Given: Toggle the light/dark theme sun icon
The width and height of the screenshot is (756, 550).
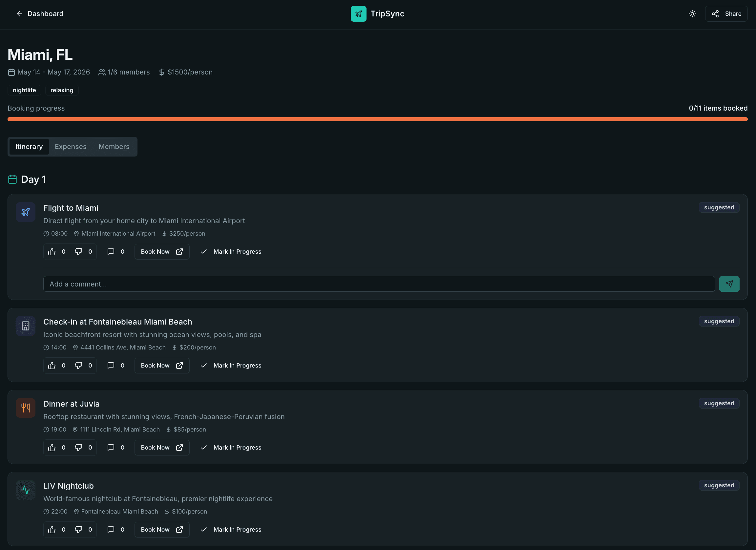Looking at the screenshot, I should click(692, 14).
